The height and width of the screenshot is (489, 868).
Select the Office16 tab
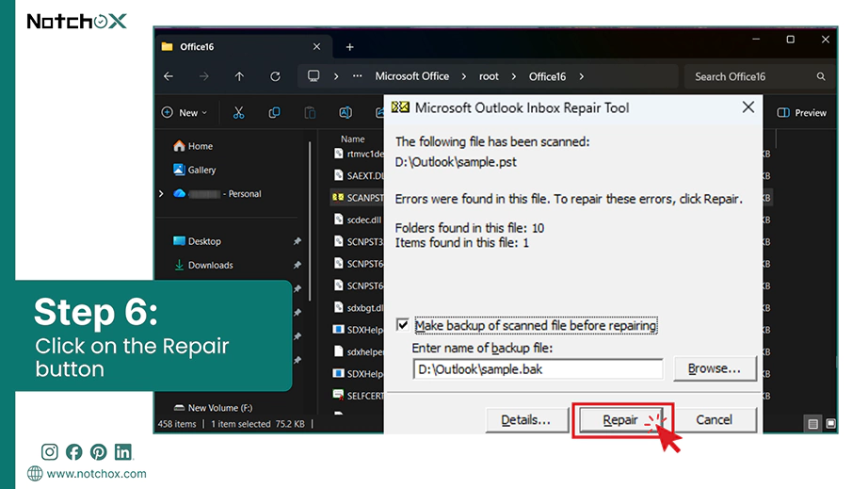242,47
